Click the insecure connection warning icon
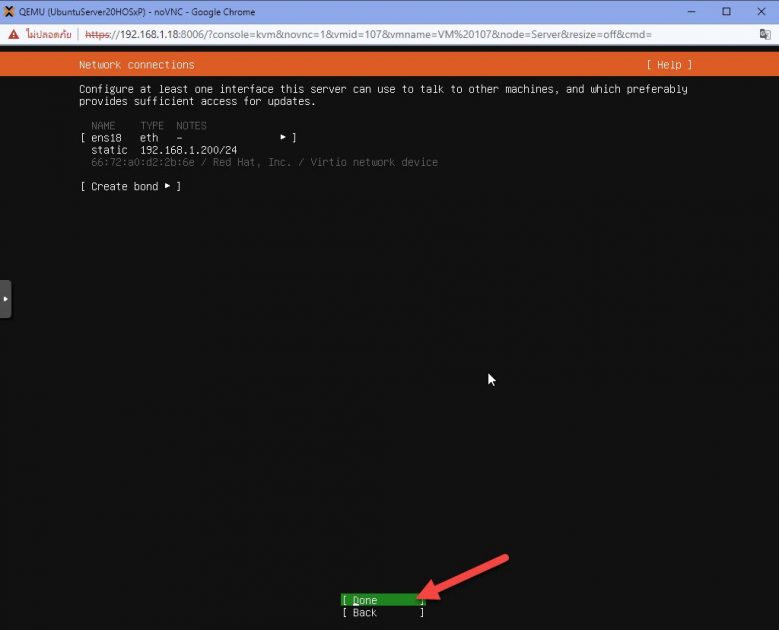 click(14, 34)
